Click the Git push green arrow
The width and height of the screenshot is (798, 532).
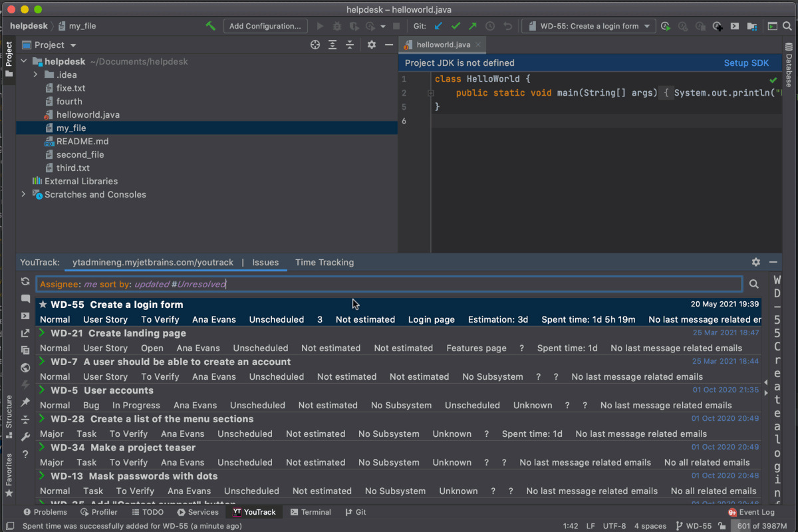[x=473, y=27]
